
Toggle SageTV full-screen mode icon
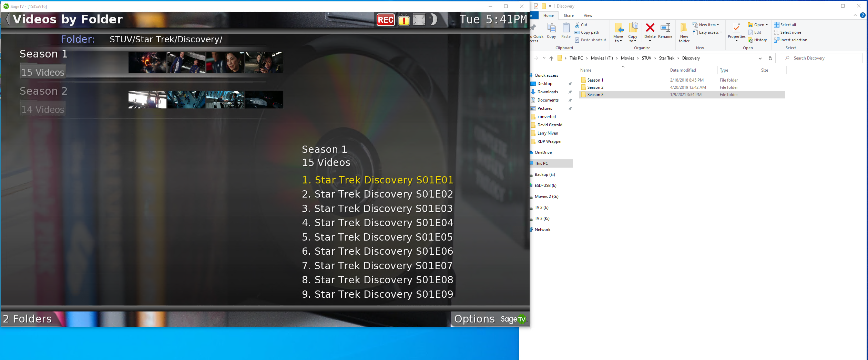pos(419,20)
